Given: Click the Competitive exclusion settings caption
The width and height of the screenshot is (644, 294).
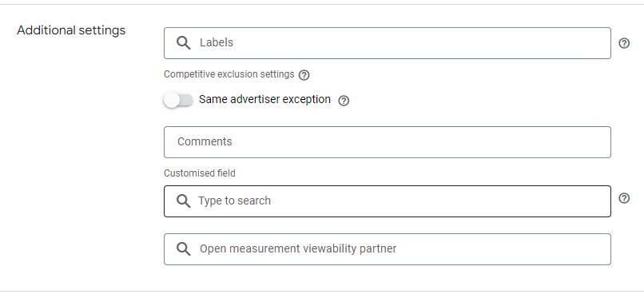Looking at the screenshot, I should point(229,74).
